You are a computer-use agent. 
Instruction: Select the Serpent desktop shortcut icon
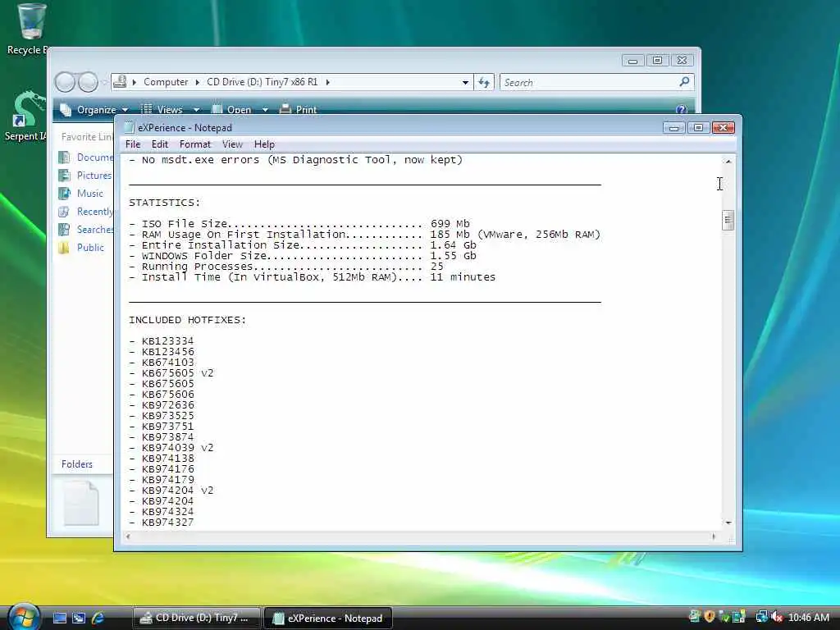(25, 116)
